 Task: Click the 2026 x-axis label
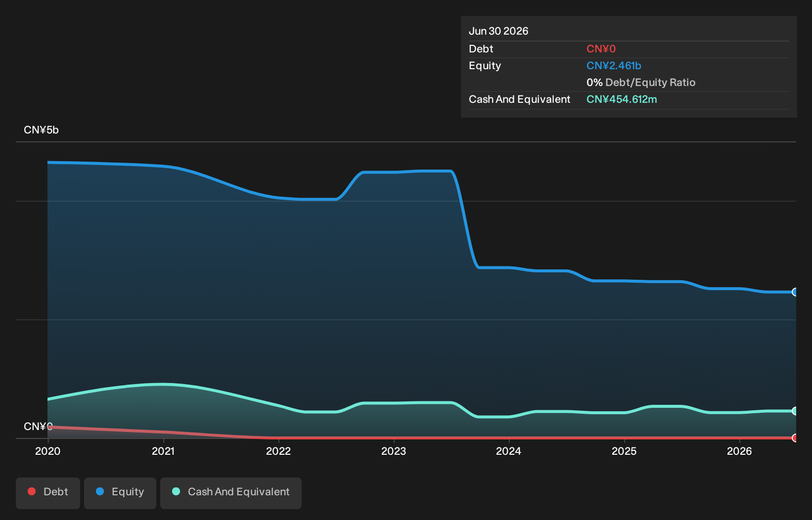tap(739, 451)
